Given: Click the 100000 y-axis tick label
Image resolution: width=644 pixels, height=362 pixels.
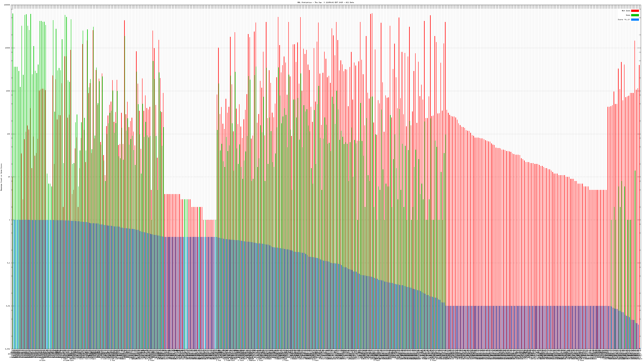Looking at the screenshot, I should tap(7, 5).
